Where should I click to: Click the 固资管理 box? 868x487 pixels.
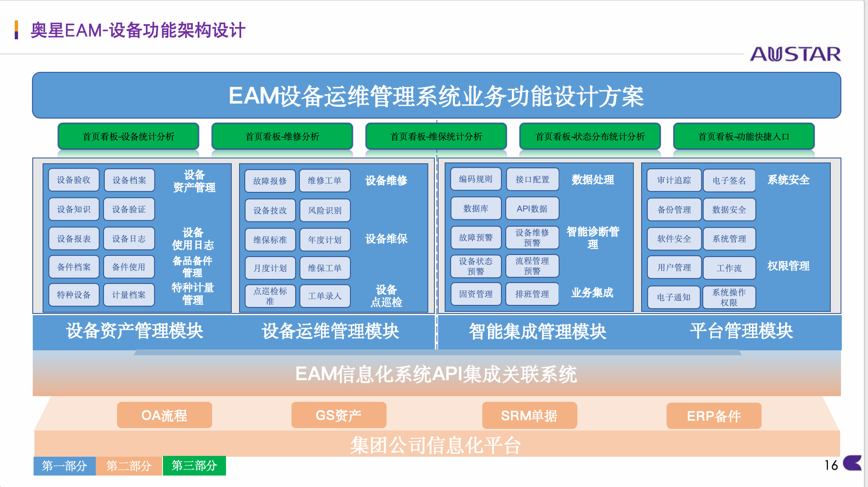(476, 294)
